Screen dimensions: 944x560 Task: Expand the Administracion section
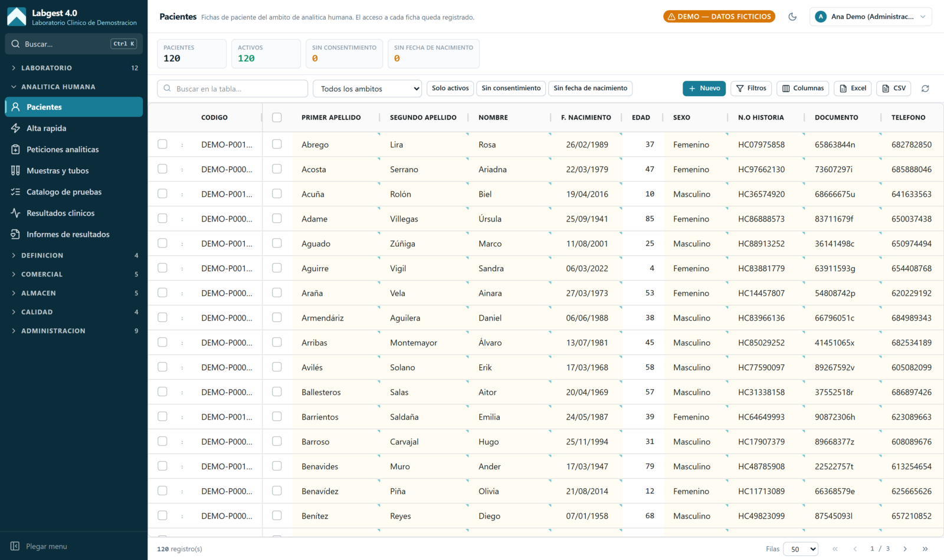pyautogui.click(x=74, y=331)
